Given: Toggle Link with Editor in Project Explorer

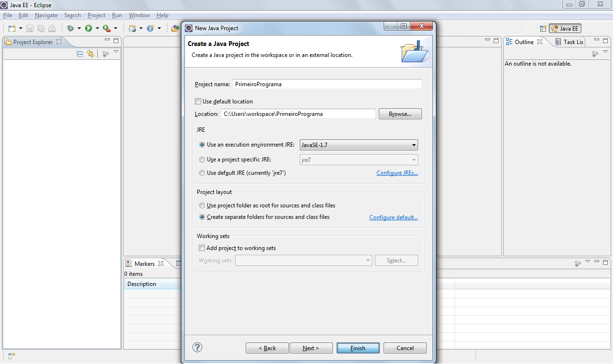Looking at the screenshot, I should point(91,54).
